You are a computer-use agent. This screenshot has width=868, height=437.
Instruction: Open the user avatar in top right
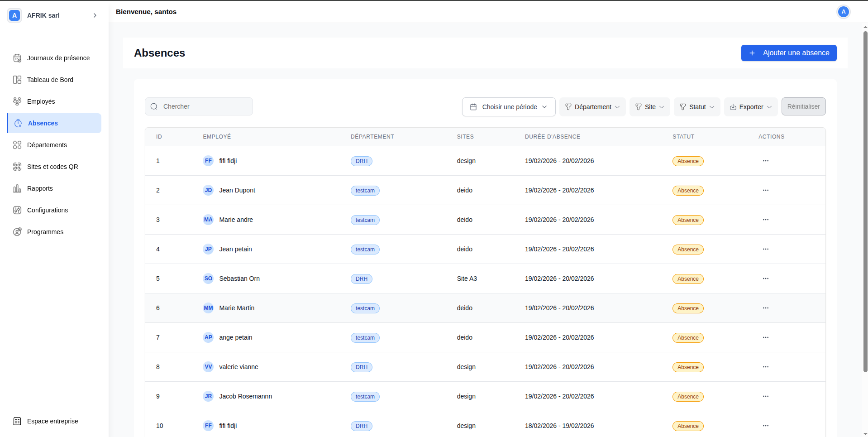pos(843,12)
